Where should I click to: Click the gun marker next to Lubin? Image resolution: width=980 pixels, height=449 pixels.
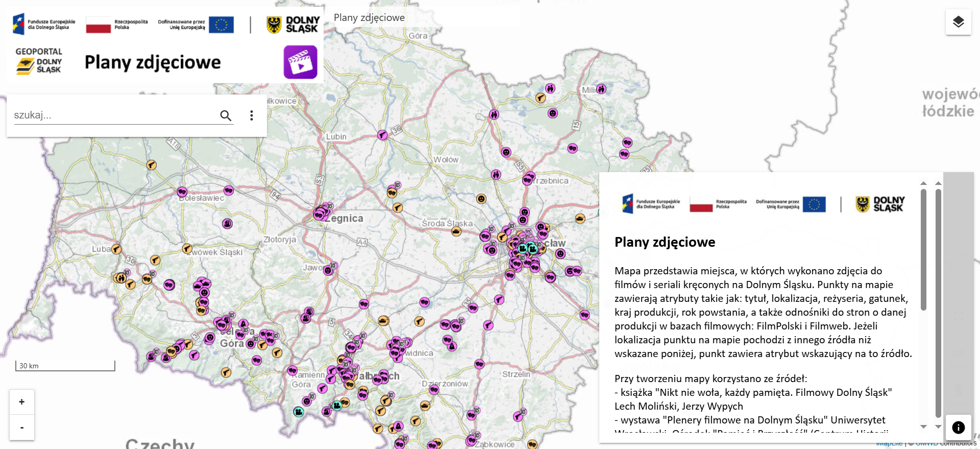click(382, 135)
